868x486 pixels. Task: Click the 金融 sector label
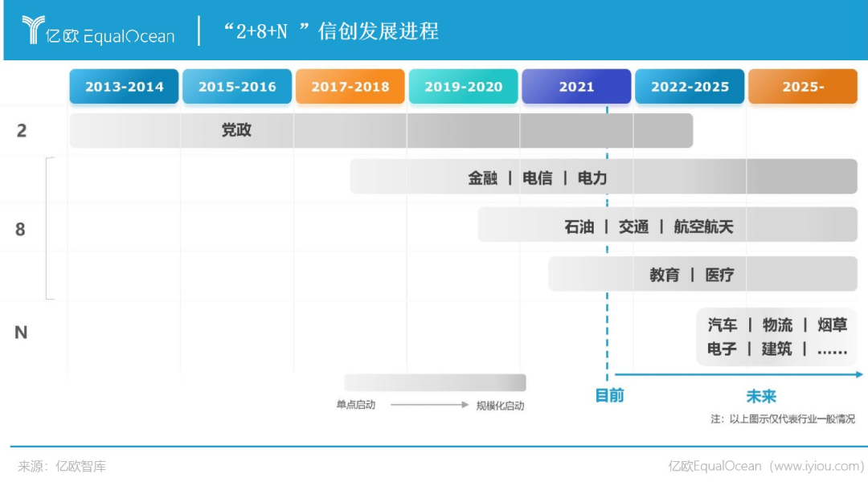[483, 178]
